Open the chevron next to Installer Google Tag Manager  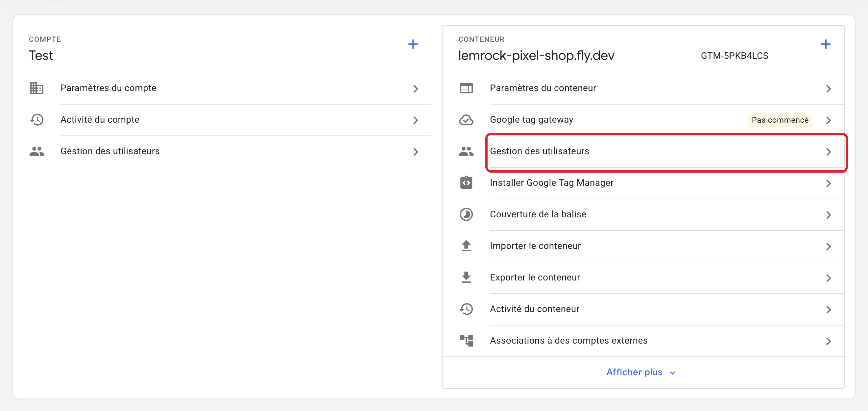(829, 183)
